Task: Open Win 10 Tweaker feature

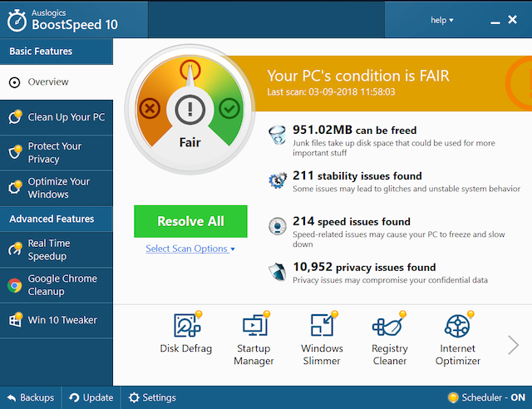Action: 57,320
